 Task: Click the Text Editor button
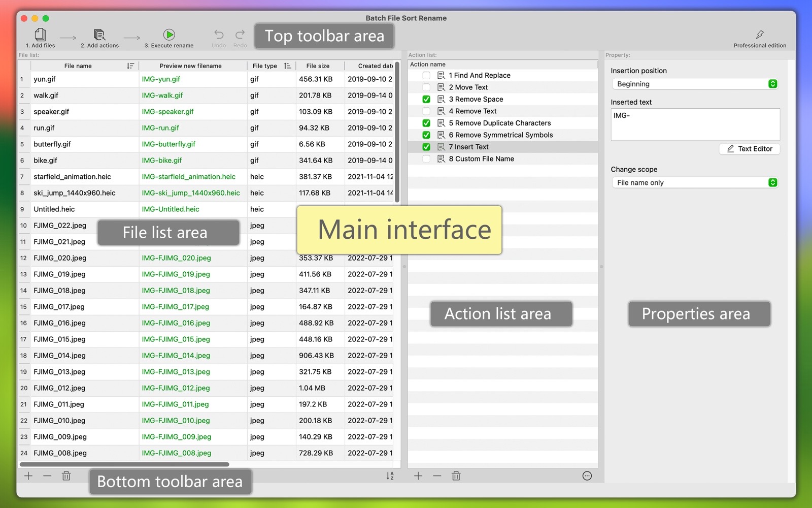(749, 149)
